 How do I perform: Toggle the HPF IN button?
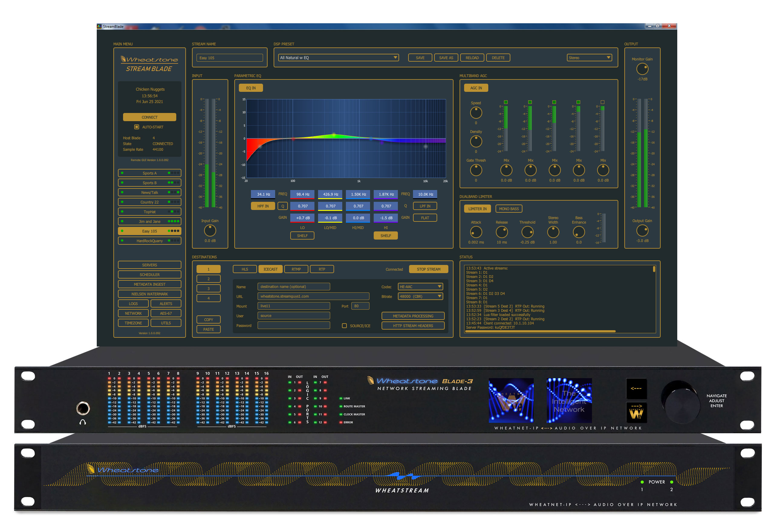(262, 206)
